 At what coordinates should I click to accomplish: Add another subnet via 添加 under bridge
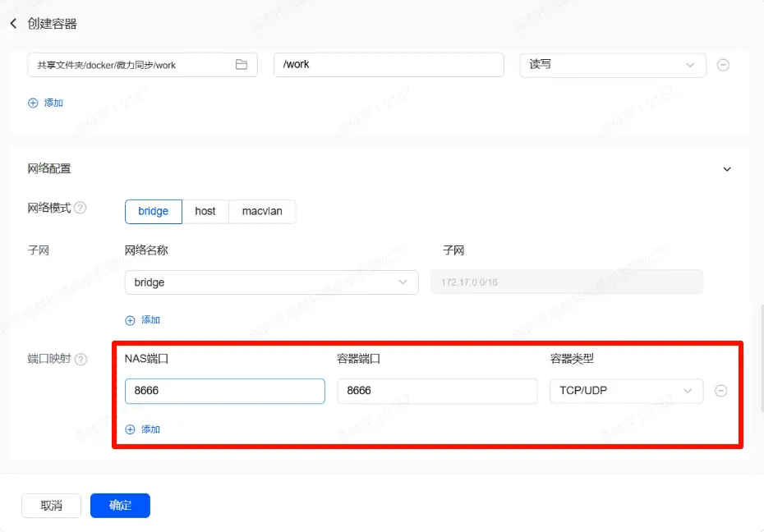[143, 319]
